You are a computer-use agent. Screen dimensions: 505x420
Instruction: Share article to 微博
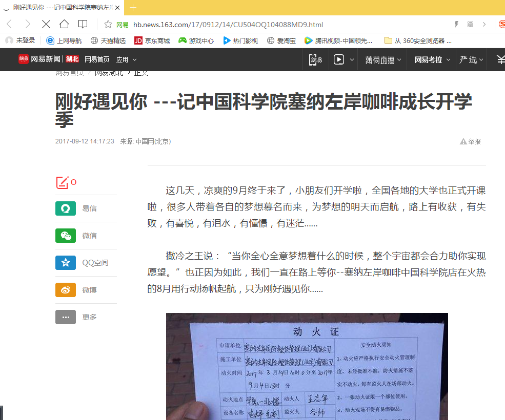pyautogui.click(x=66, y=290)
